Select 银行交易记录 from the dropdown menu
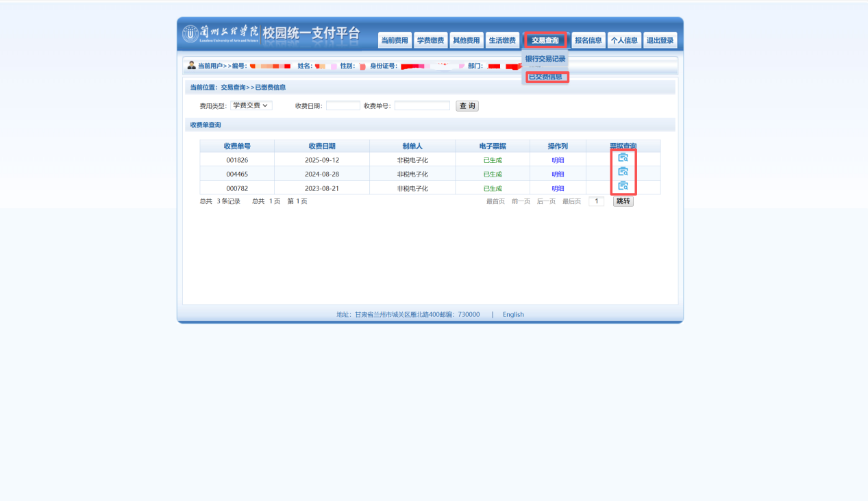The image size is (868, 501). click(x=545, y=59)
